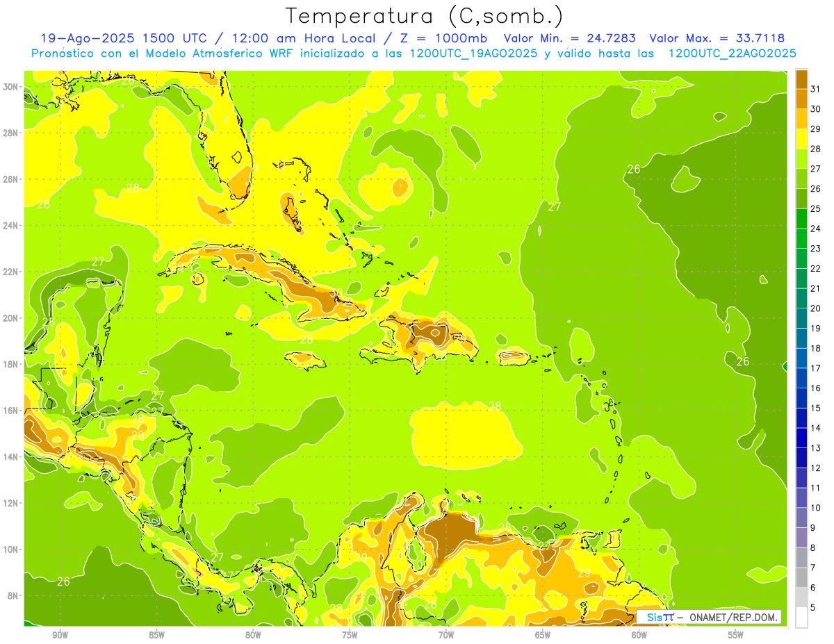Click the colorbar scale label 12

[x=816, y=468]
